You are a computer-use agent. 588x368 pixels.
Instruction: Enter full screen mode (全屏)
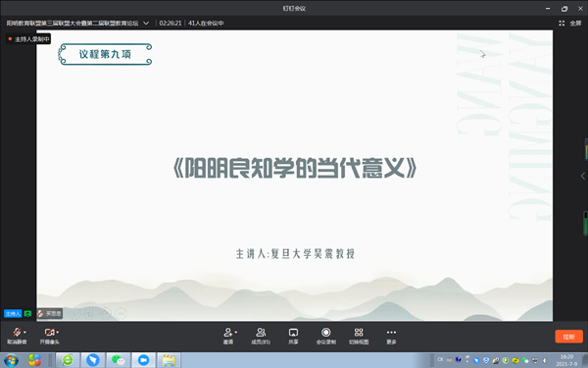pyautogui.click(x=570, y=24)
